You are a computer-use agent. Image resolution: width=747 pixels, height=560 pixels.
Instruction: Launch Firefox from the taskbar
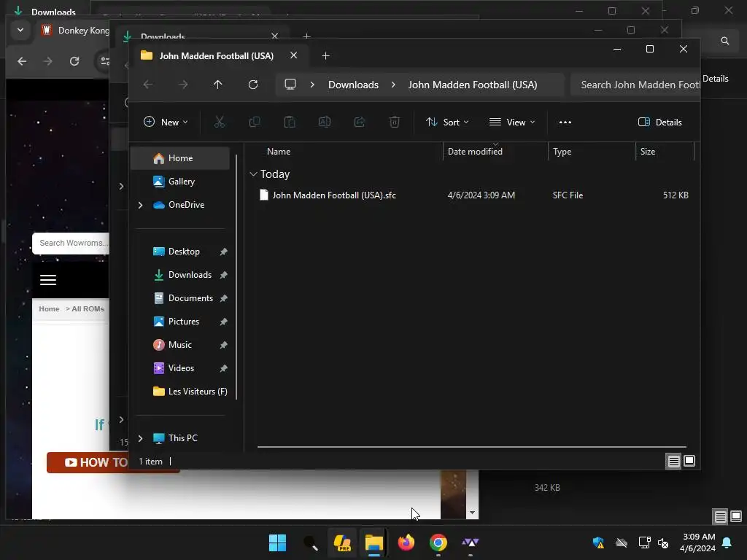406,542
